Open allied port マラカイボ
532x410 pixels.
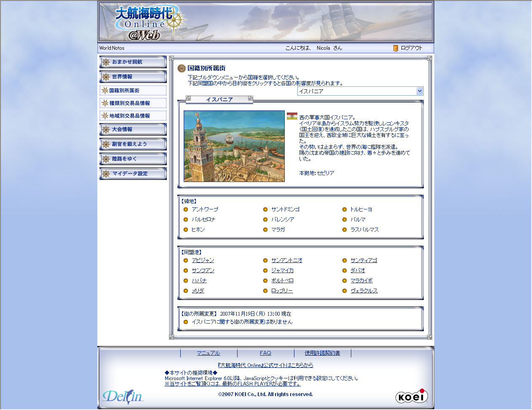[362, 281]
